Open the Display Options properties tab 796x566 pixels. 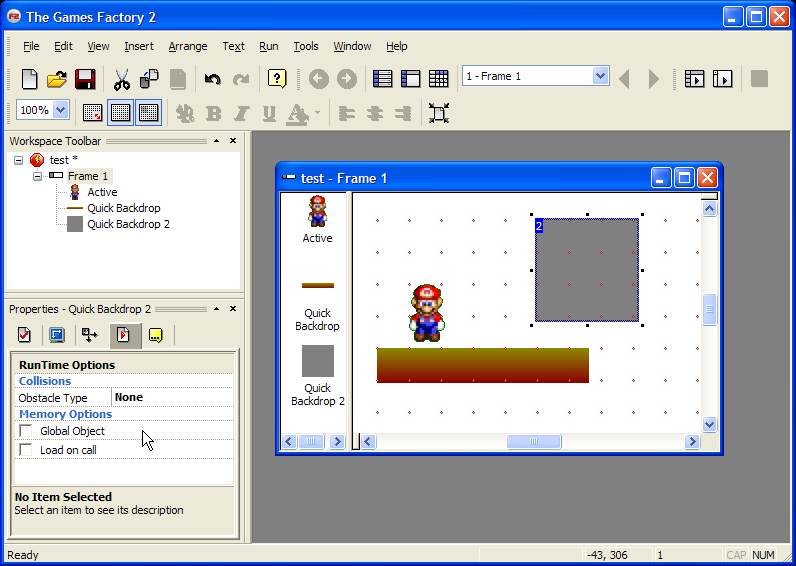tap(57, 335)
